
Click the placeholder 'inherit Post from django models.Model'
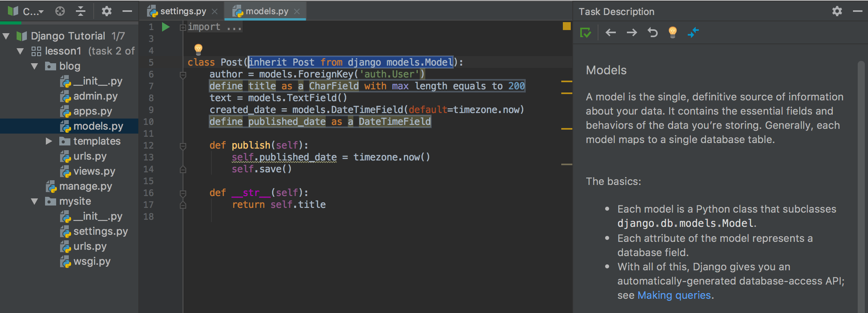(x=351, y=62)
